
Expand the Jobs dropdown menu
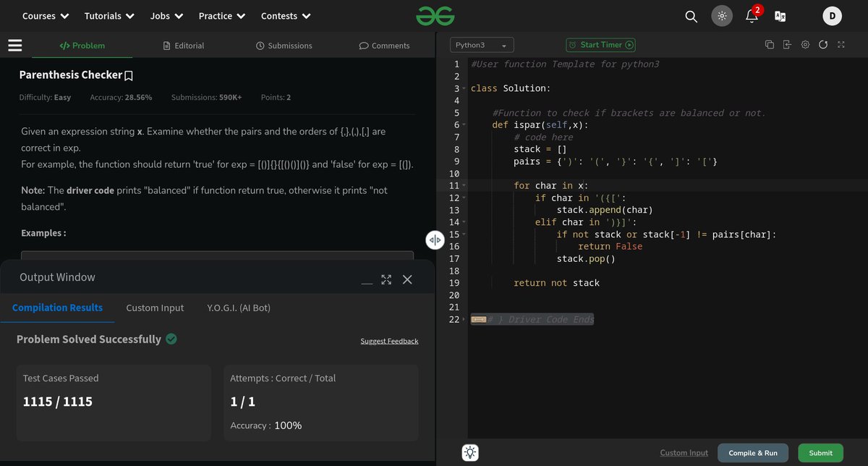point(166,16)
